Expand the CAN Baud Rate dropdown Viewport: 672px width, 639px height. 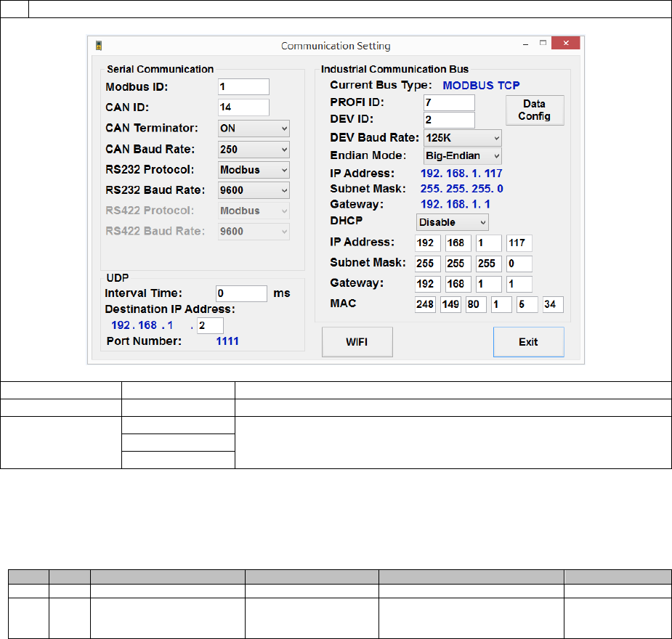click(x=254, y=150)
